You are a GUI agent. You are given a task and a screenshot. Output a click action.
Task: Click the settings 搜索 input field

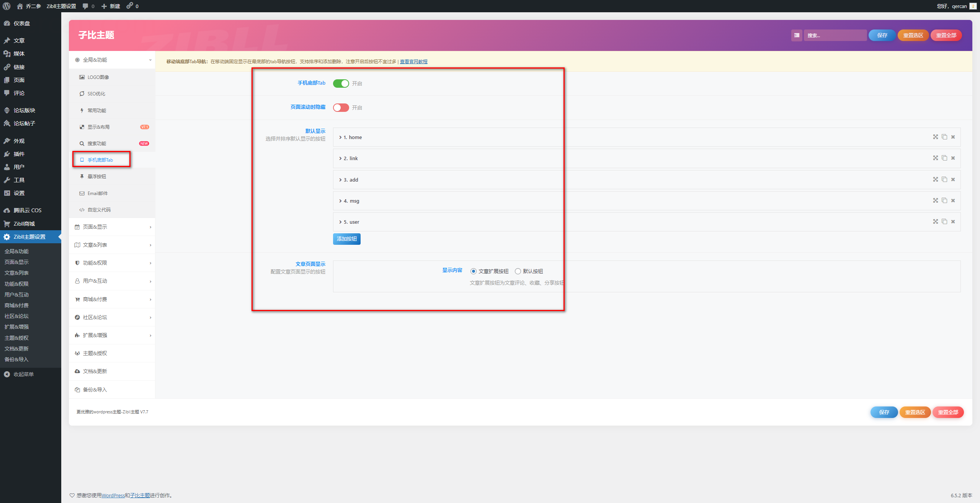click(835, 35)
